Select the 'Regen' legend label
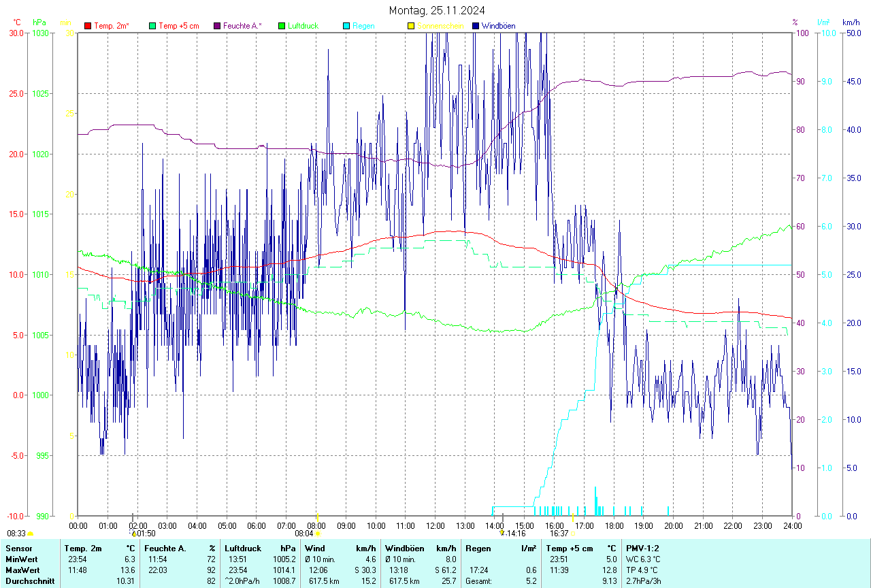Image resolution: width=871 pixels, height=588 pixels. [363, 26]
